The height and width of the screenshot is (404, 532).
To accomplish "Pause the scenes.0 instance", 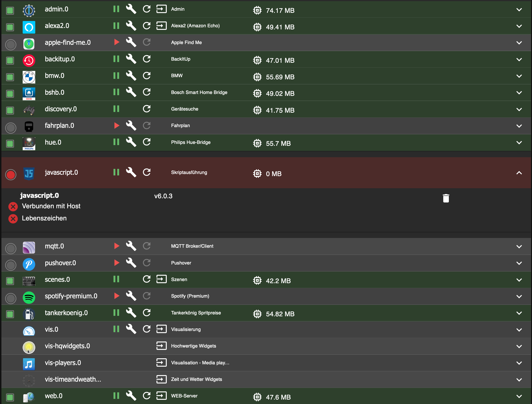I will click(x=116, y=279).
